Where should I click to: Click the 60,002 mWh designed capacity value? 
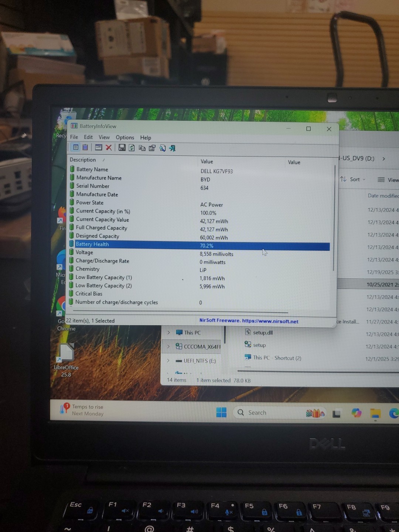214,238
